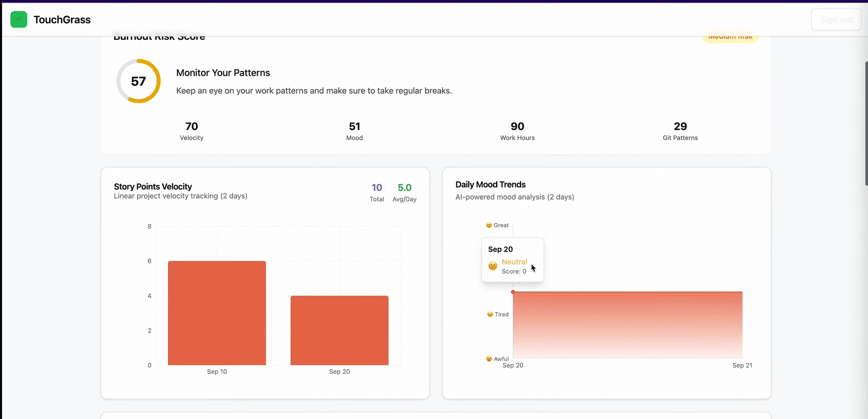
Task: Click the Sep 20 velocity bar
Action: pos(339,330)
